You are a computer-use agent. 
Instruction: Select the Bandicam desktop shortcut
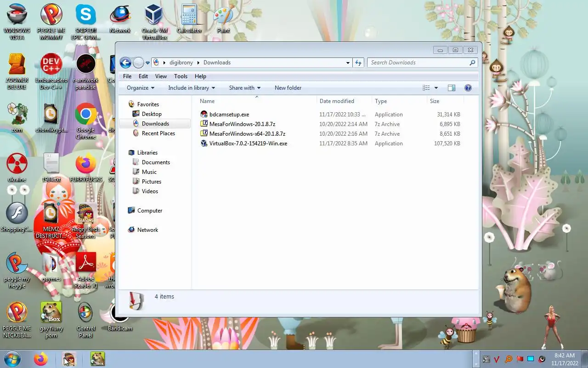click(120, 317)
